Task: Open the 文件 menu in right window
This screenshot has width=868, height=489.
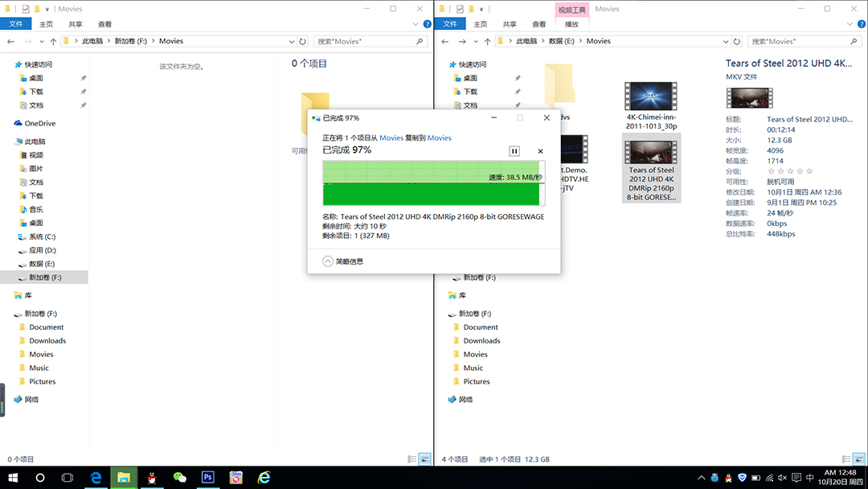Action: tap(450, 24)
